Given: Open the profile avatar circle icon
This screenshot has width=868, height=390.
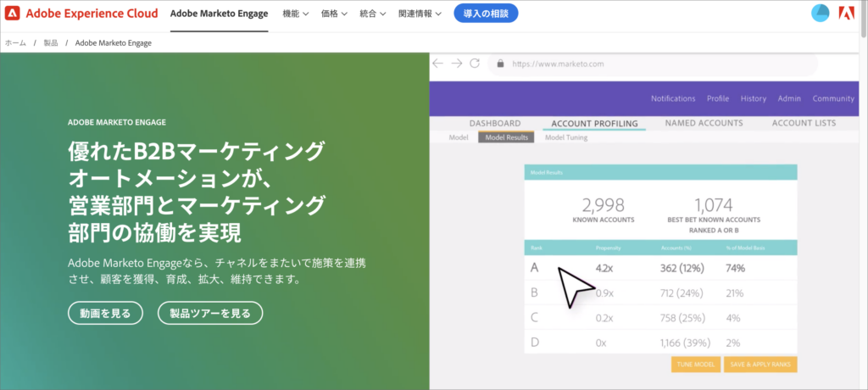Looking at the screenshot, I should click(821, 14).
